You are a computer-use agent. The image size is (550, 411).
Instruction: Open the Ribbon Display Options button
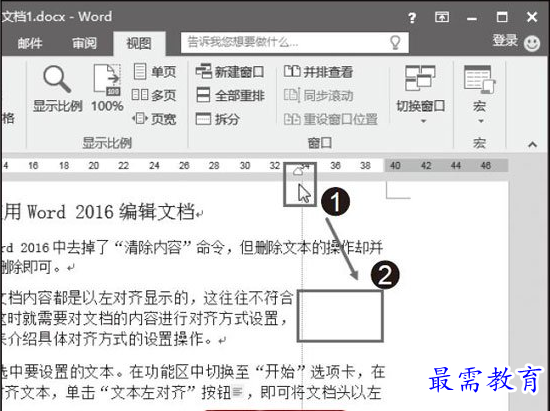(x=442, y=16)
